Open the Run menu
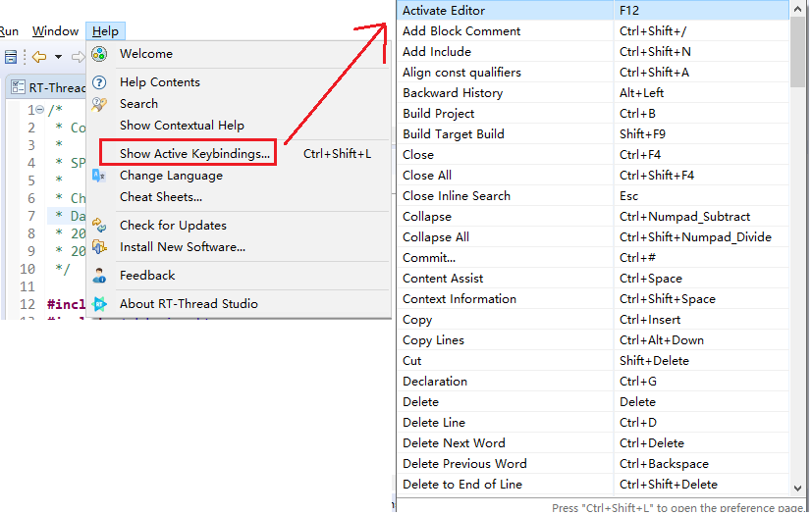Screen dimensions: 812x515 point(9,31)
